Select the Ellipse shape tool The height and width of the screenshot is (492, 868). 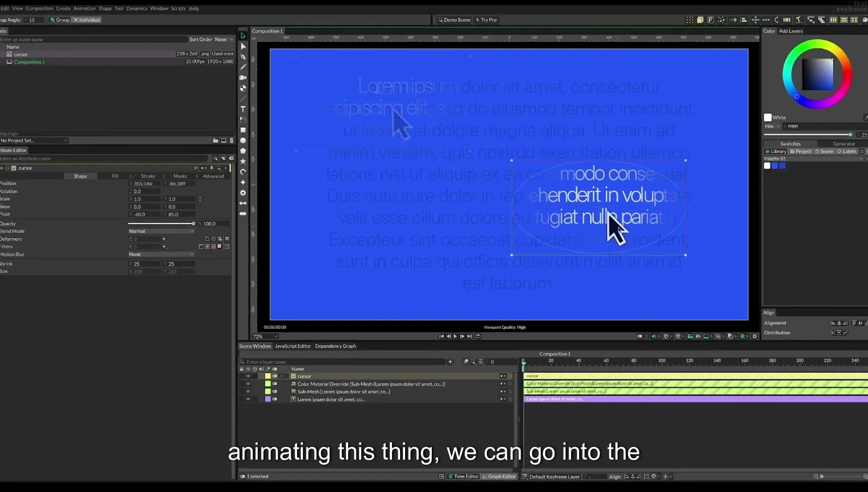[x=243, y=140]
